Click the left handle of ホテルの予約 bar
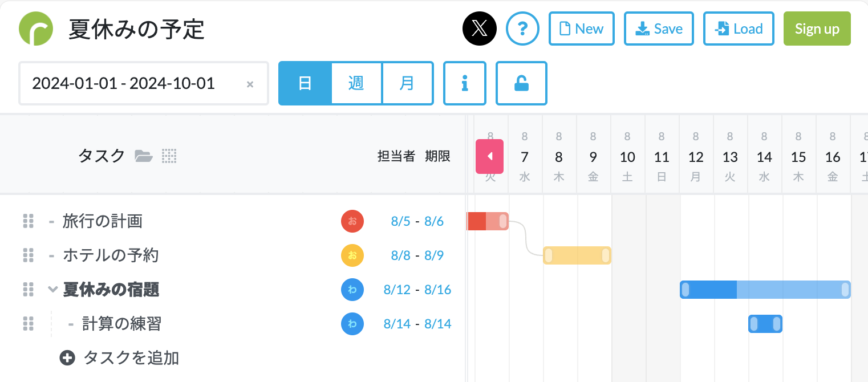This screenshot has width=868, height=382. tap(549, 255)
